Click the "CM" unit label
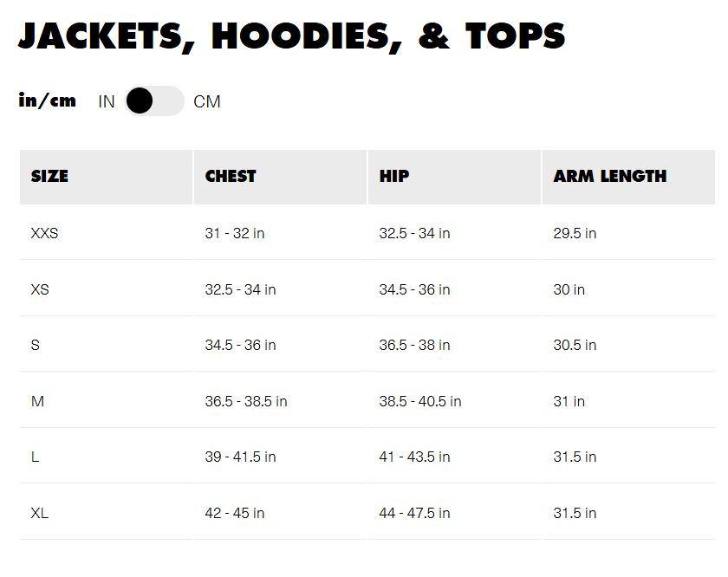 207,101
